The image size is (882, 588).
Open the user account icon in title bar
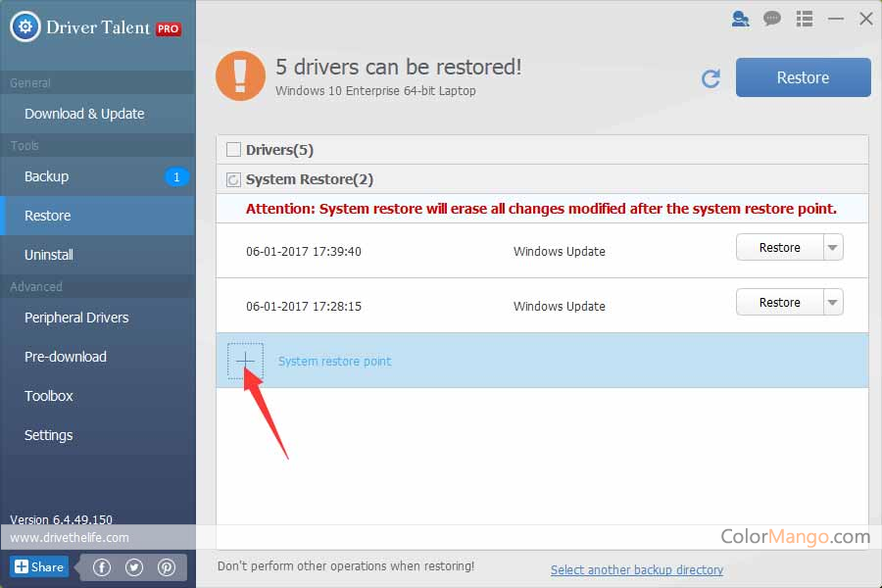(740, 19)
